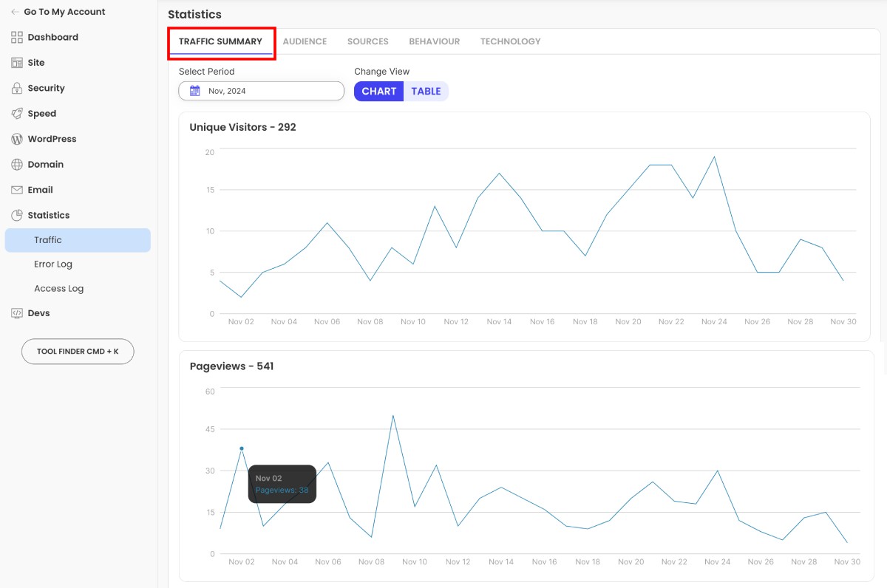
Task: Select the Nov 02 pageviews data point
Action: 242,448
